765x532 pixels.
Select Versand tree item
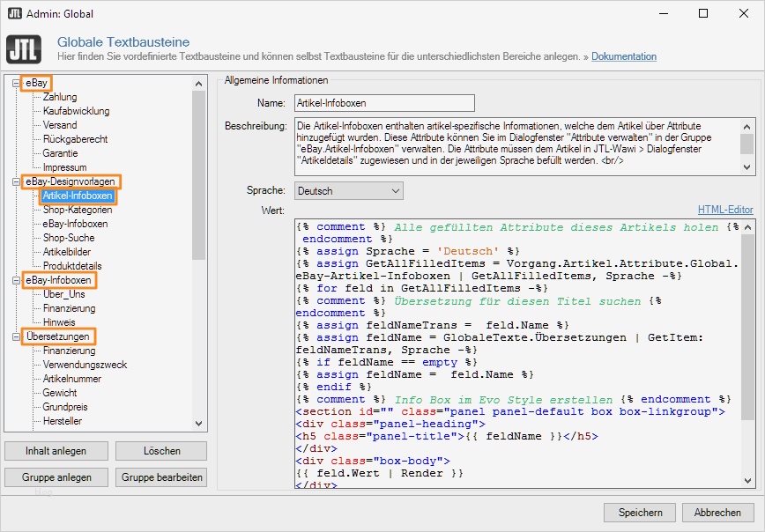coord(60,125)
